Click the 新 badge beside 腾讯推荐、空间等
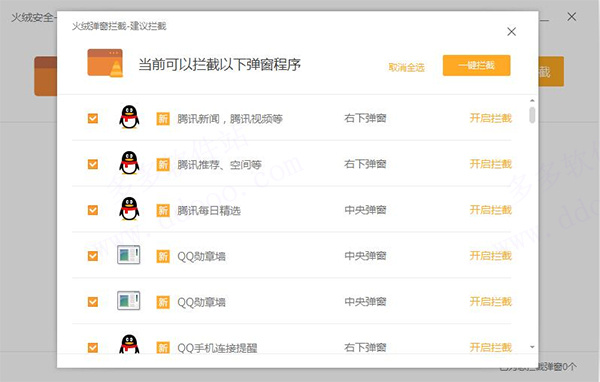The width and height of the screenshot is (600, 382). (163, 165)
